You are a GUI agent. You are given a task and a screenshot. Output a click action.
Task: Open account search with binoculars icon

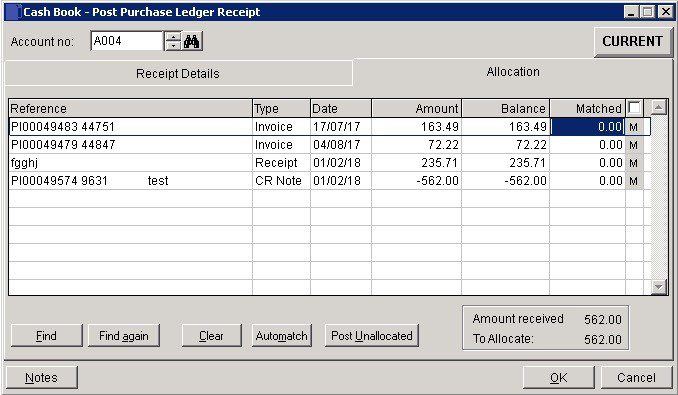pos(192,41)
